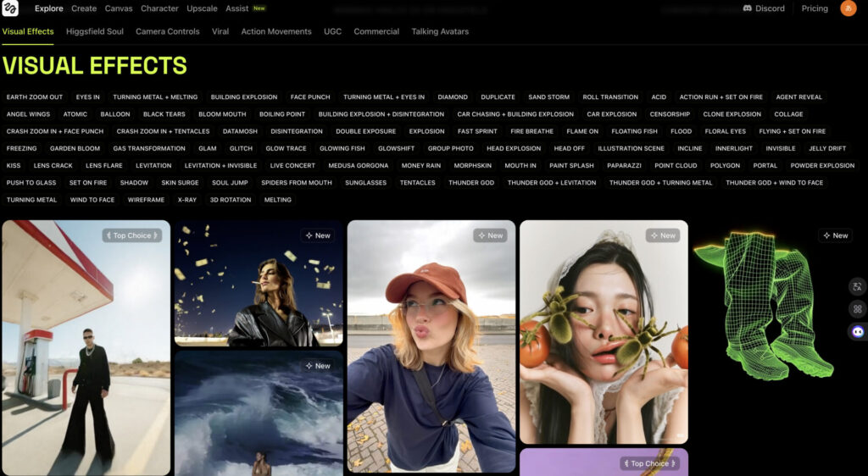This screenshot has width=868, height=476.
Task: Select the COLLAGE effect tag
Action: (x=788, y=113)
